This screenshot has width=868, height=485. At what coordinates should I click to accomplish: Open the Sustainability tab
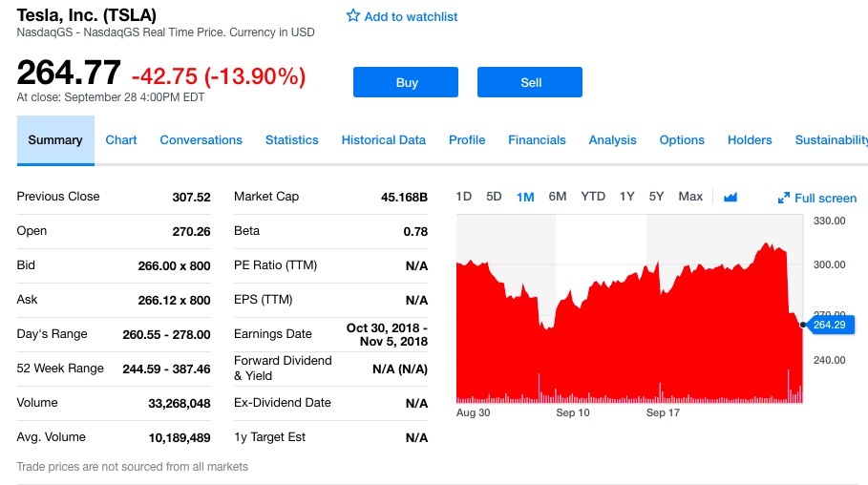832,140
